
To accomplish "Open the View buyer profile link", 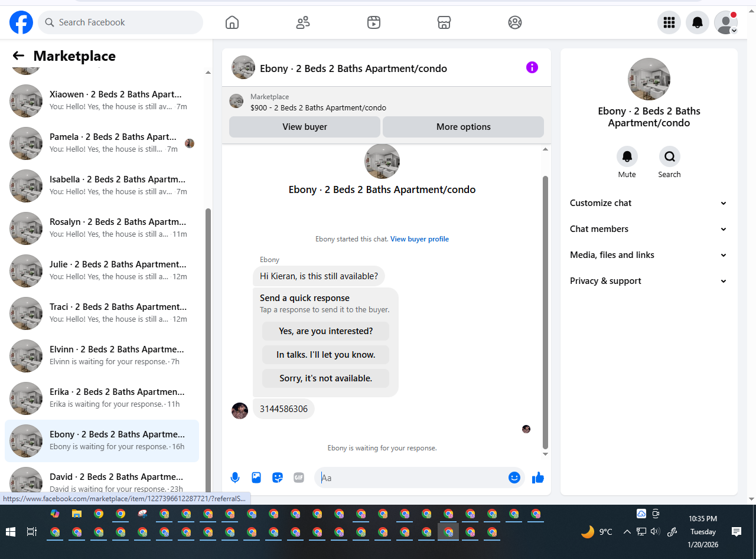I will click(x=419, y=239).
